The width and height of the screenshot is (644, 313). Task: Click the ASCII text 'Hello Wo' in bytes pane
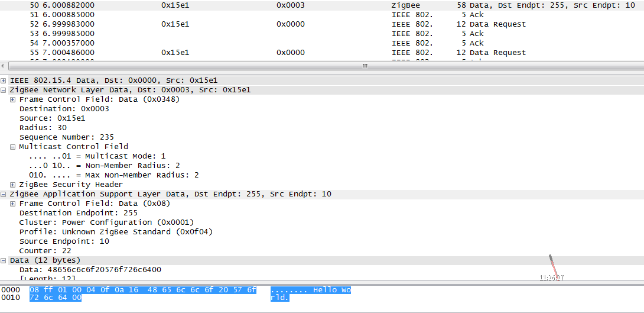[x=332, y=291]
